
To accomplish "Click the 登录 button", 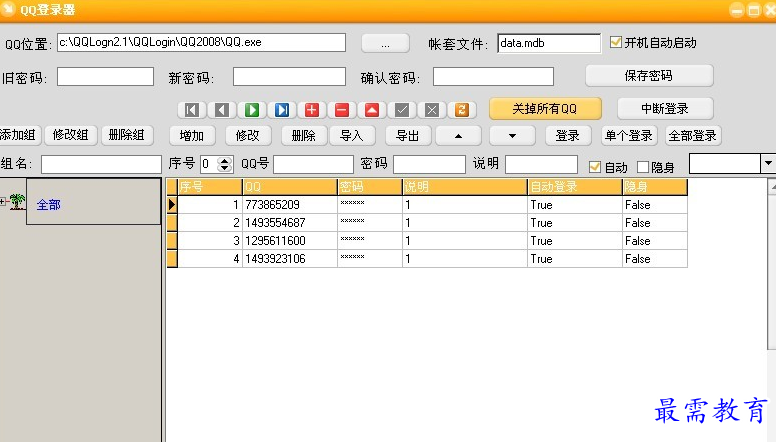I will [568, 136].
